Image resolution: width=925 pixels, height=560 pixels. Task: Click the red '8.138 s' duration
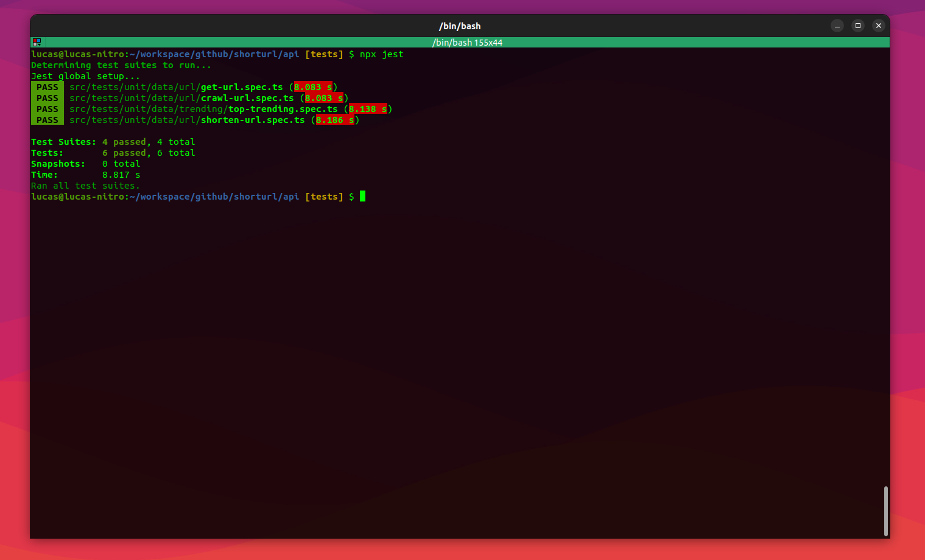click(368, 109)
